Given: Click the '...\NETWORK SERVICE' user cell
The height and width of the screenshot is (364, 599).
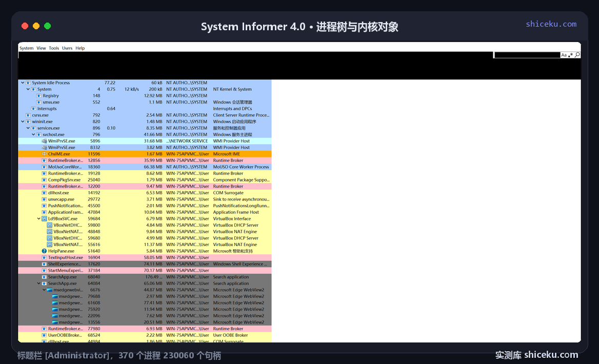Looking at the screenshot, I should click(187, 141).
